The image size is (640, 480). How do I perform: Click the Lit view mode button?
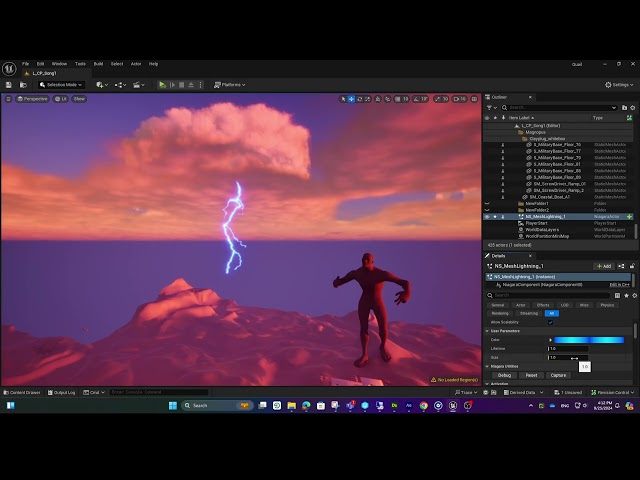pos(61,99)
